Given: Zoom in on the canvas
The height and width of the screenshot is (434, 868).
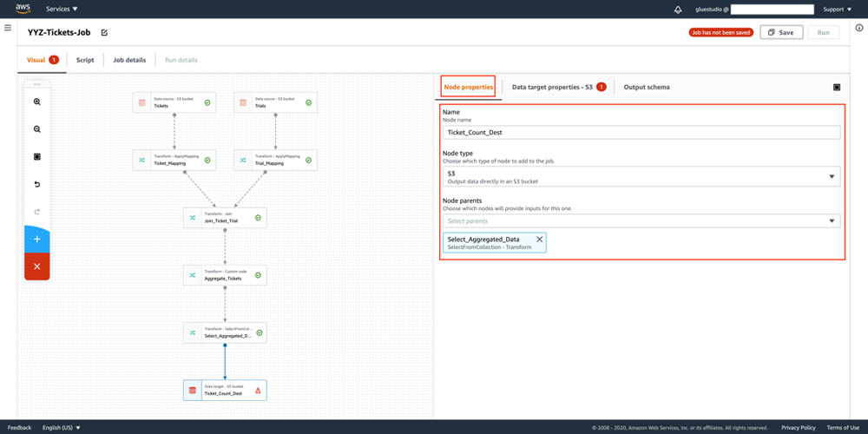Looking at the screenshot, I should pos(37,102).
